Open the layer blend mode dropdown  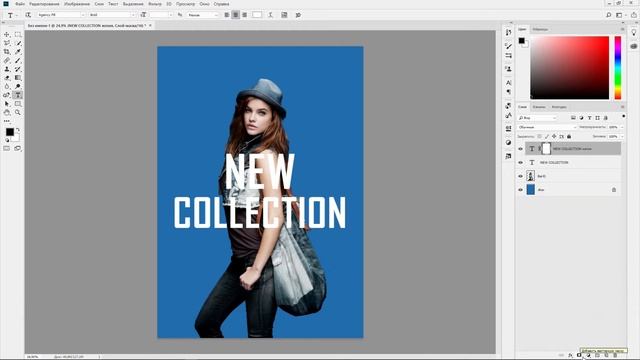(x=547, y=127)
